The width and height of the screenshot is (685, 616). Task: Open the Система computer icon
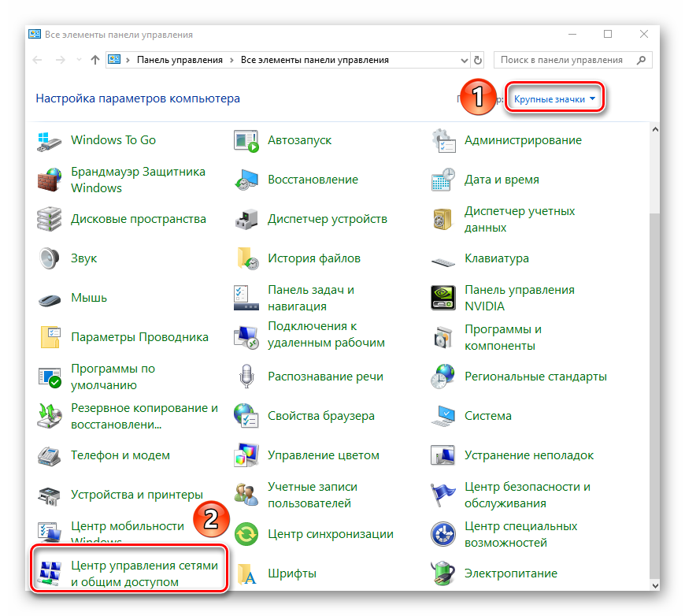443,416
